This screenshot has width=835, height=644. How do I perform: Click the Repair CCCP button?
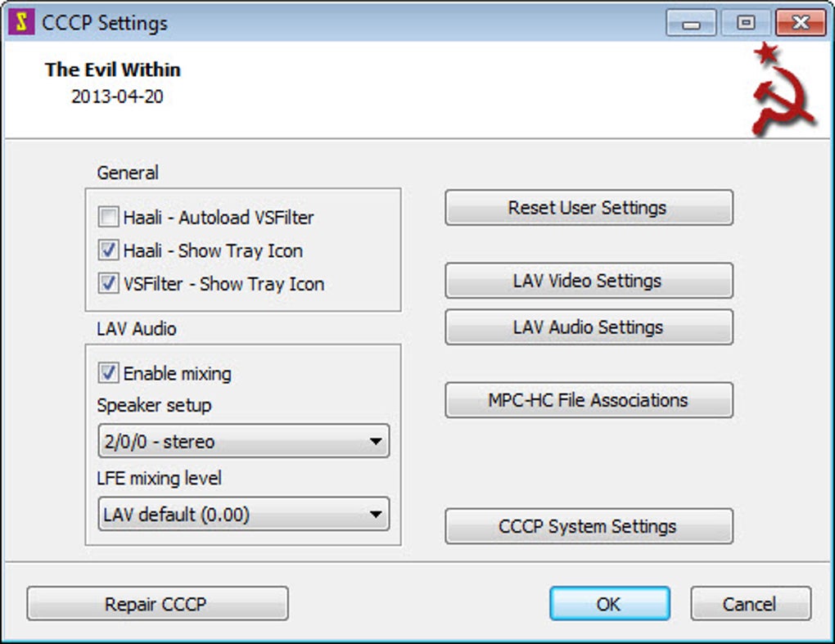[157, 605]
